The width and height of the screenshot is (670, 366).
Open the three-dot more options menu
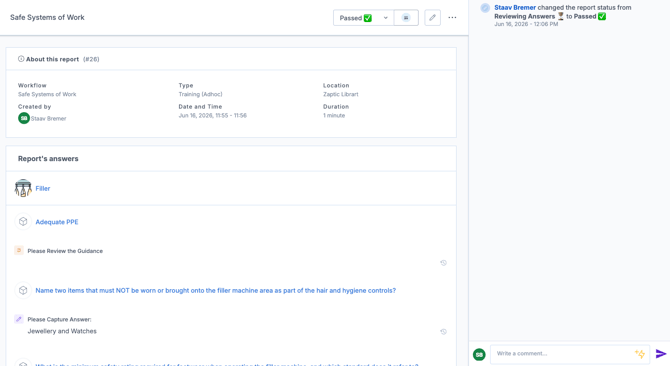(452, 18)
